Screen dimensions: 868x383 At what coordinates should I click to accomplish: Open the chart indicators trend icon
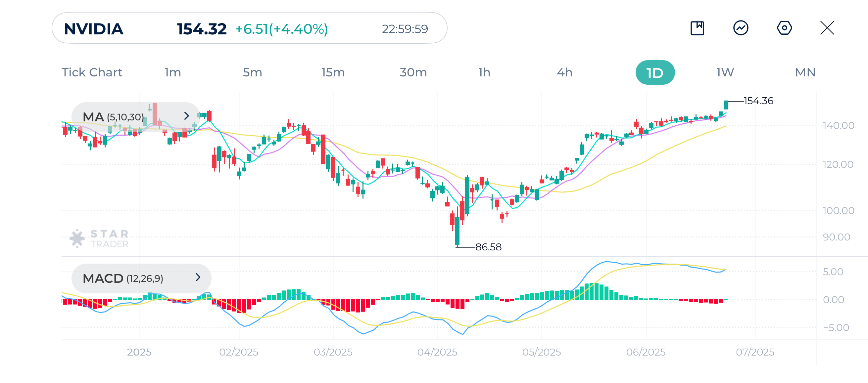point(741,28)
